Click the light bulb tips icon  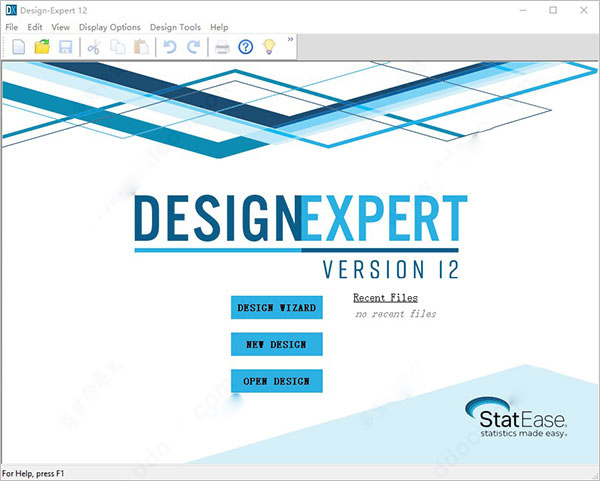tap(269, 47)
